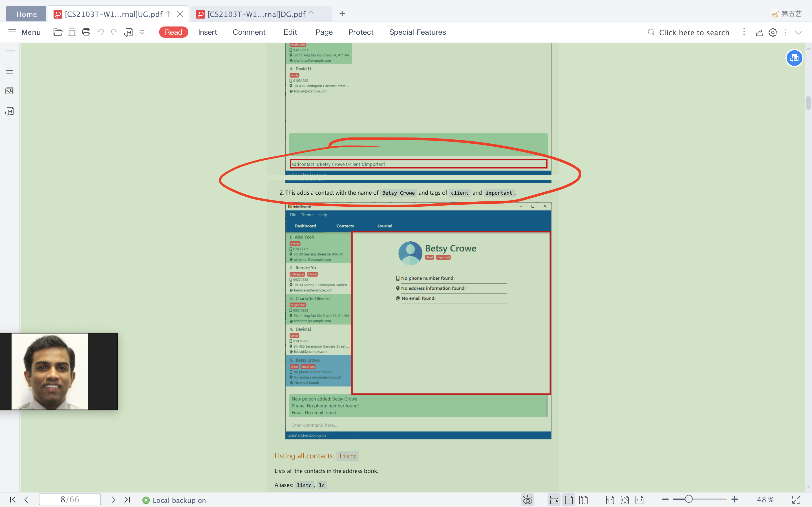Click the share export icon

click(x=759, y=32)
